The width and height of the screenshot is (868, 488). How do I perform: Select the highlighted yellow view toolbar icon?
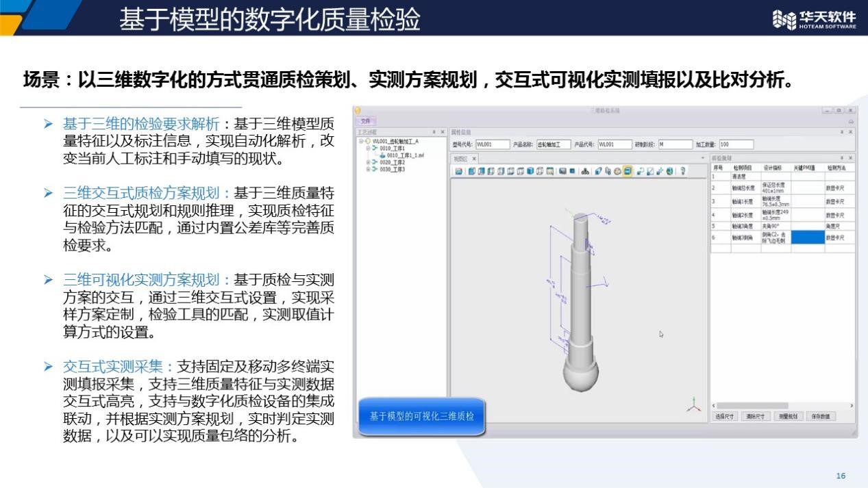[x=628, y=171]
